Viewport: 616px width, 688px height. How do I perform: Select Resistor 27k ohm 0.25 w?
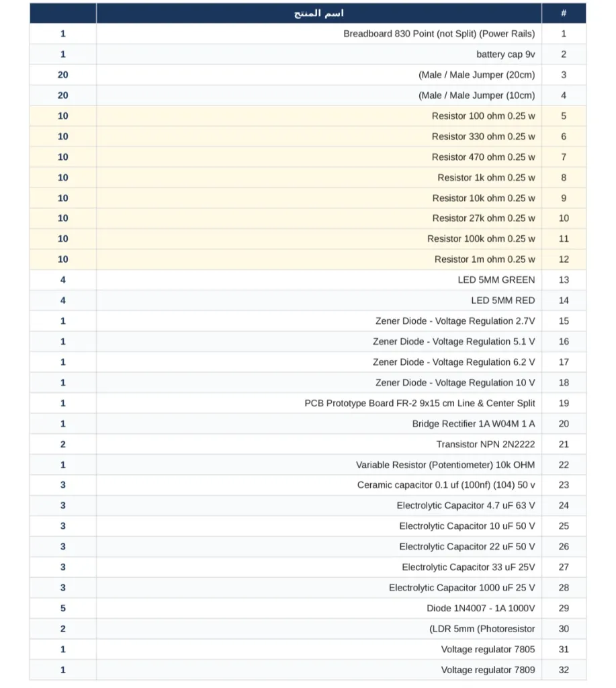point(484,218)
